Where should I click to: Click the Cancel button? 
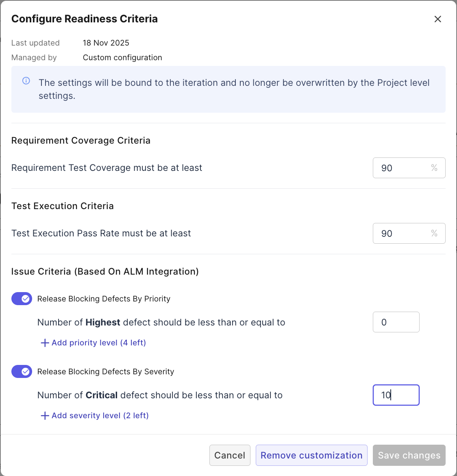pos(230,455)
